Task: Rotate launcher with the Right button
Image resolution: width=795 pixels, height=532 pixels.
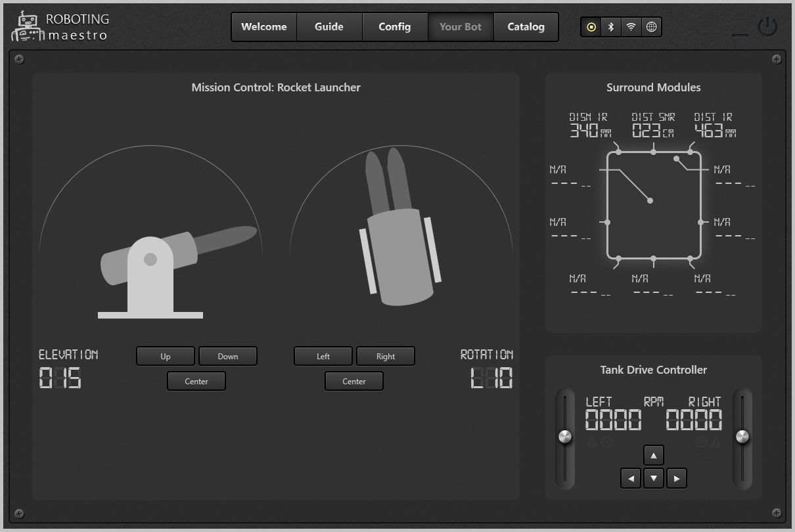Action: (386, 356)
